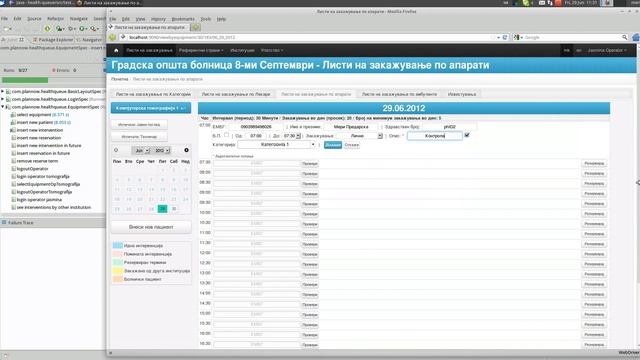
Task: Click the blue 'Идна интервенција' legend swatch
Action: [118, 245]
